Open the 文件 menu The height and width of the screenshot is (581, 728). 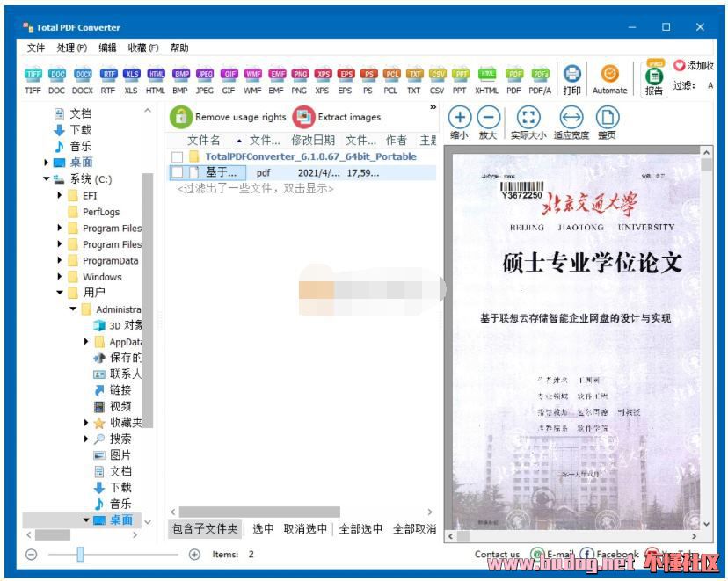click(x=36, y=47)
